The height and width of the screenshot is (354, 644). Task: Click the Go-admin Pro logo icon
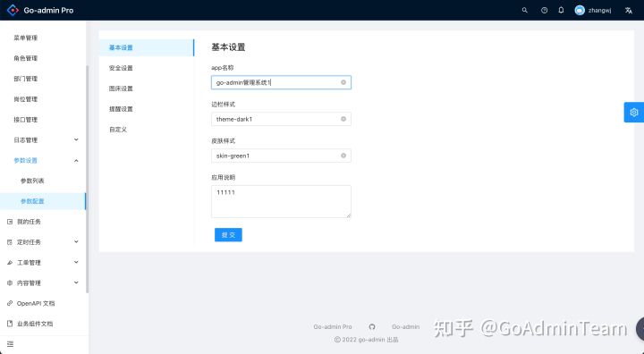(13, 10)
